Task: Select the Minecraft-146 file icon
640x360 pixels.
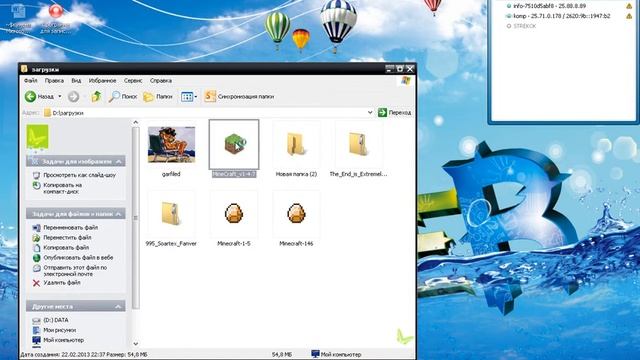Action: pyautogui.click(x=296, y=213)
